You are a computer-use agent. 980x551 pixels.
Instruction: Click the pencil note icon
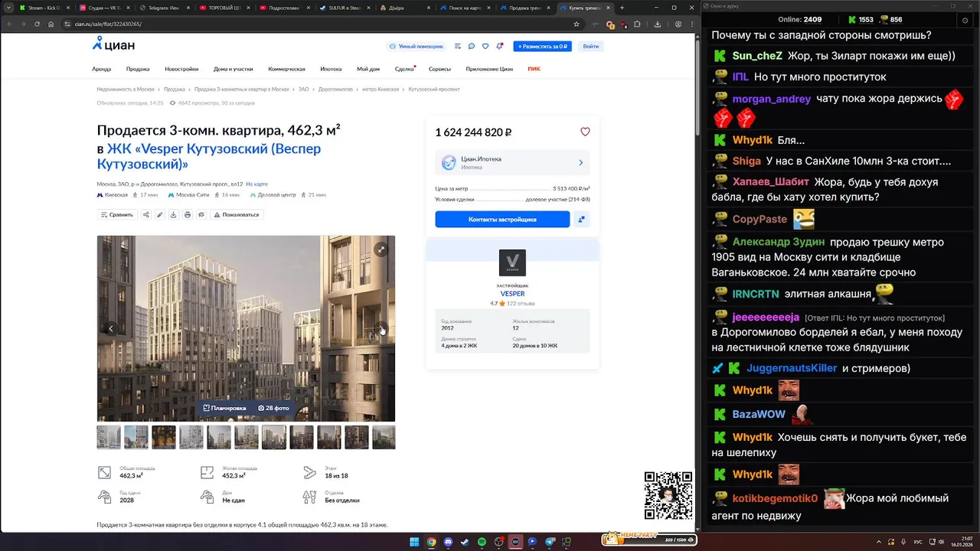pyautogui.click(x=160, y=214)
